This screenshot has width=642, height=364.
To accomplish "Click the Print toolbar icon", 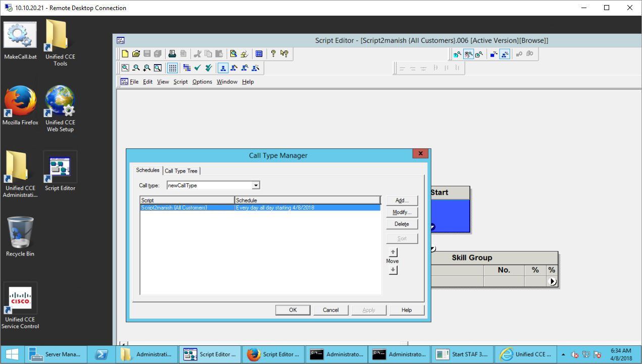I will [172, 54].
